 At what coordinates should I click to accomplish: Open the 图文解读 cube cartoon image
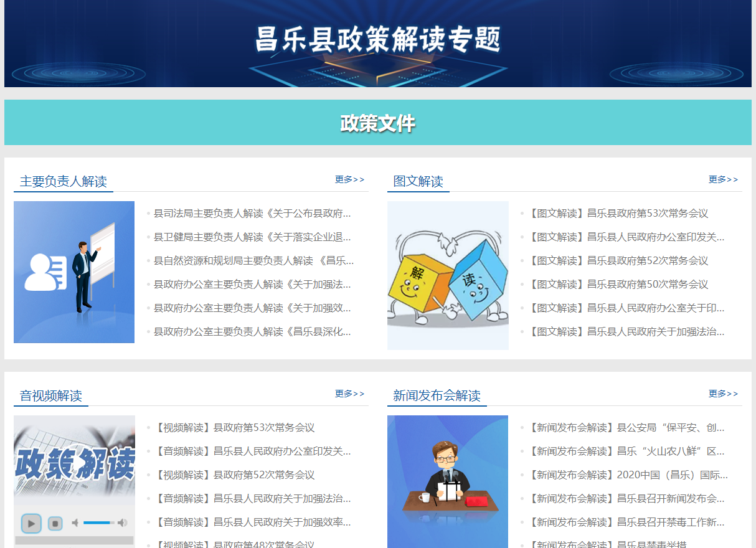tap(448, 275)
